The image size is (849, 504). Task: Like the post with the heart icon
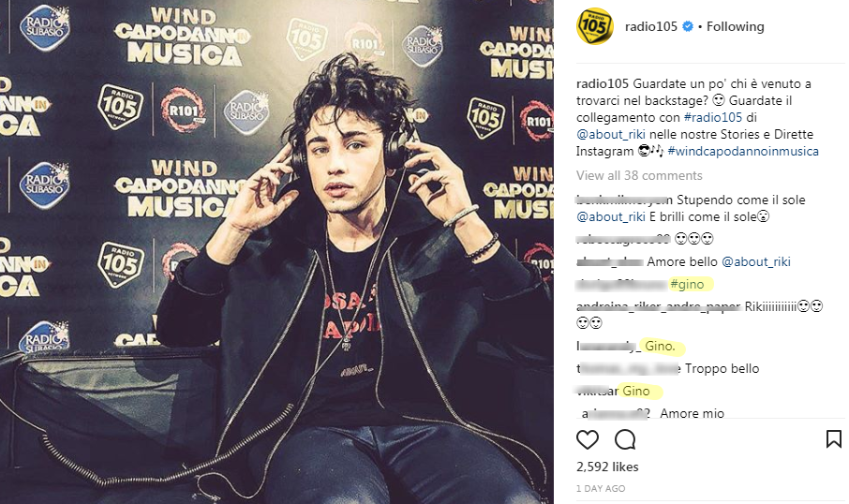click(587, 439)
